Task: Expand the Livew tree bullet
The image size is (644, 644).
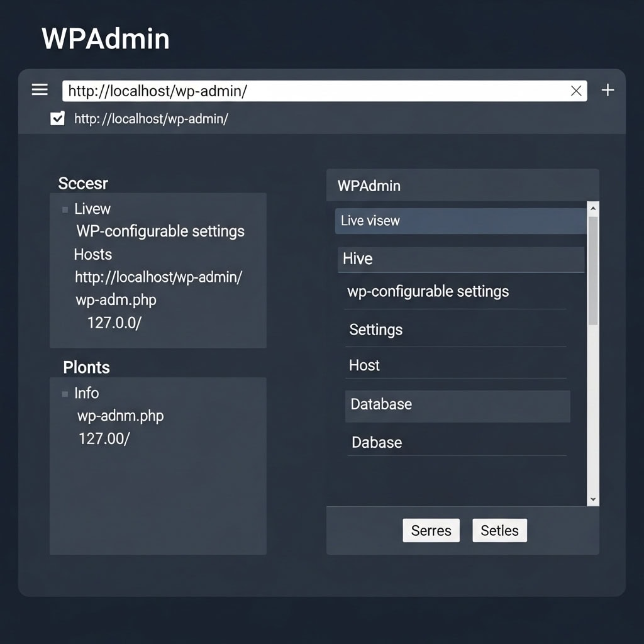Action: (x=65, y=209)
